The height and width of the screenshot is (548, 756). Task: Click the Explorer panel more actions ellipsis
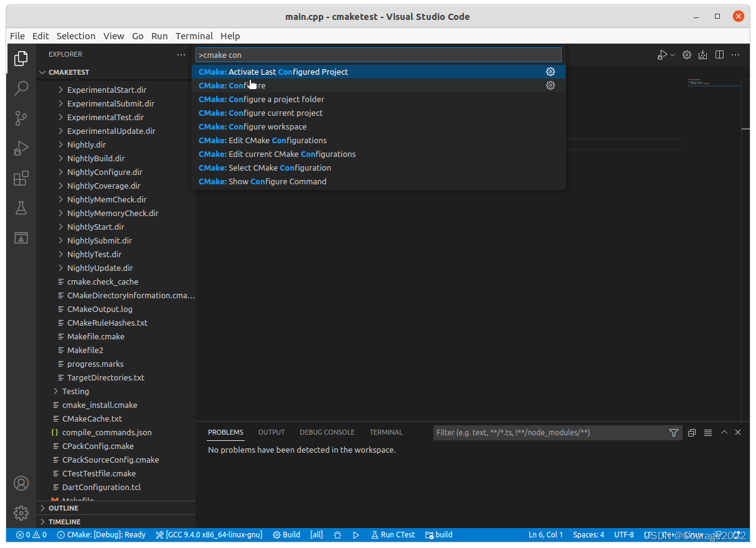[x=181, y=55]
